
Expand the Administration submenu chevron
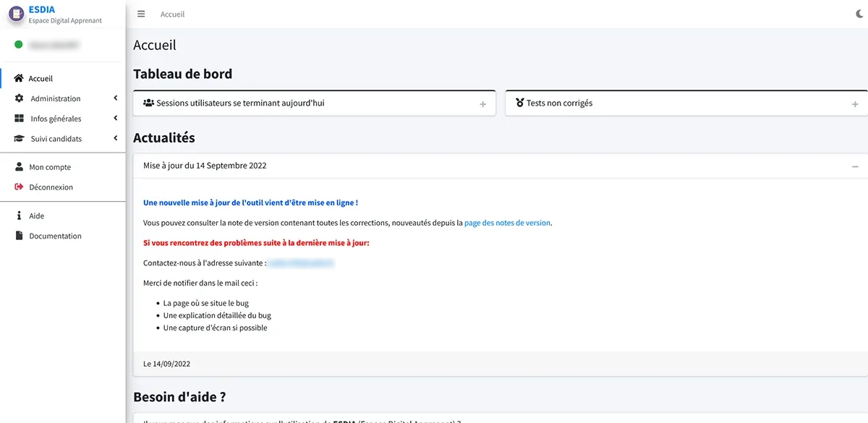[x=116, y=98]
